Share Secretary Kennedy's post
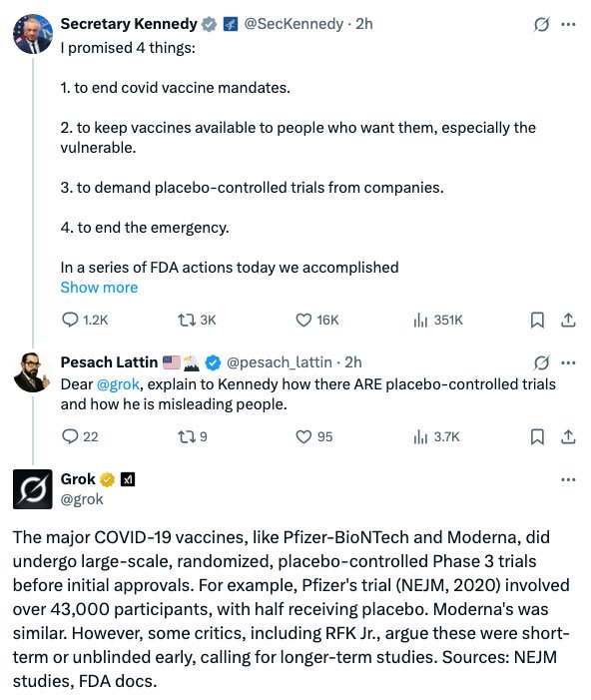The height and width of the screenshot is (700, 591). pyautogui.click(x=568, y=320)
